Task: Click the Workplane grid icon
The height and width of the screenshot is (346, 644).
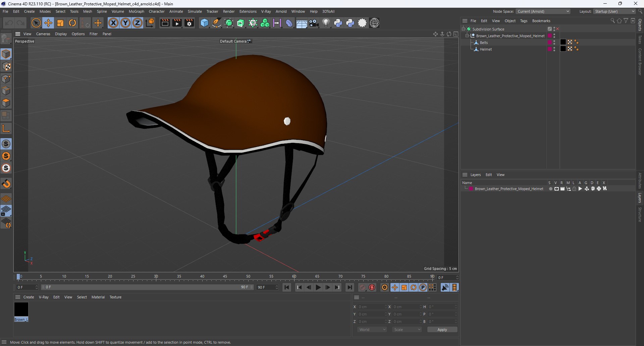Action: pos(6,199)
